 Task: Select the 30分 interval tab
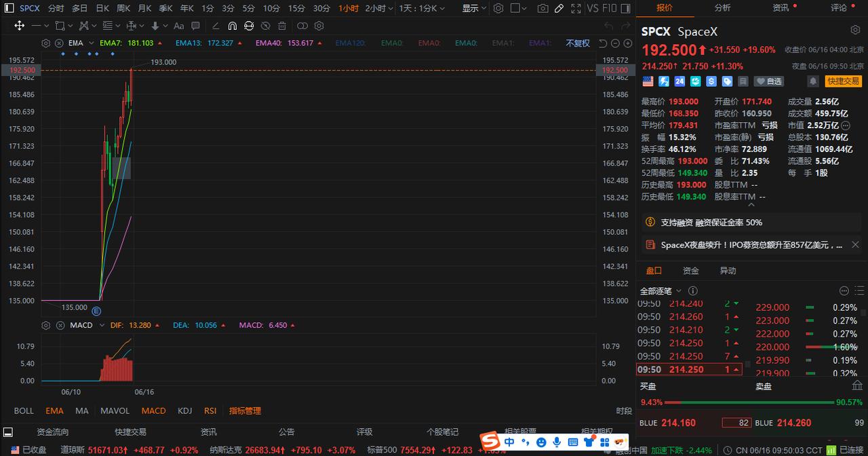pos(321,8)
